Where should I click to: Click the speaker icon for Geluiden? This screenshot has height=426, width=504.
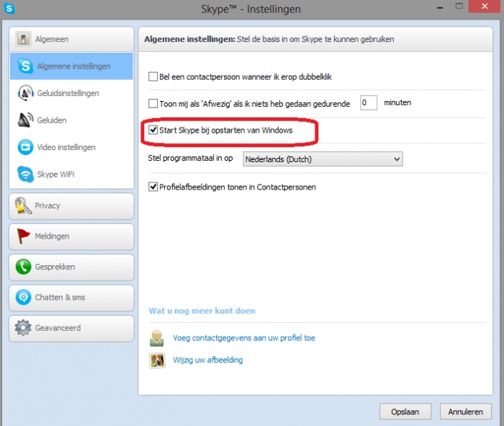coord(25,120)
